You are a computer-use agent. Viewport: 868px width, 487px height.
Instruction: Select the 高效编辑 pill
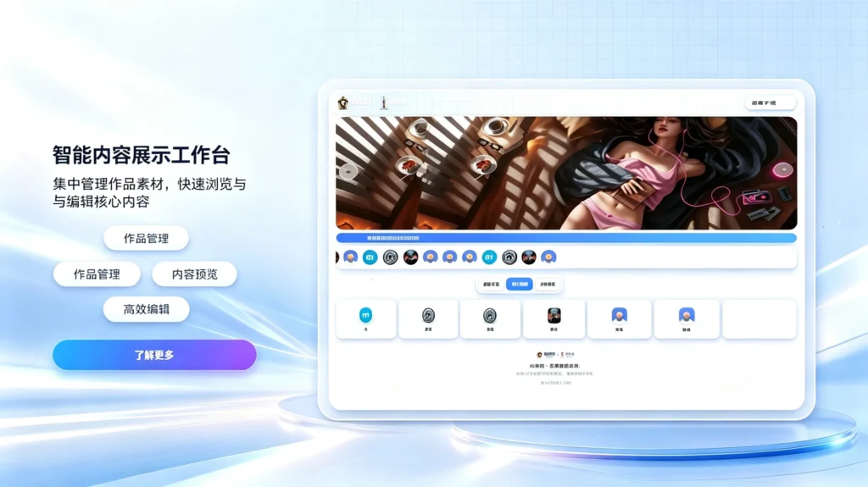pos(146,309)
